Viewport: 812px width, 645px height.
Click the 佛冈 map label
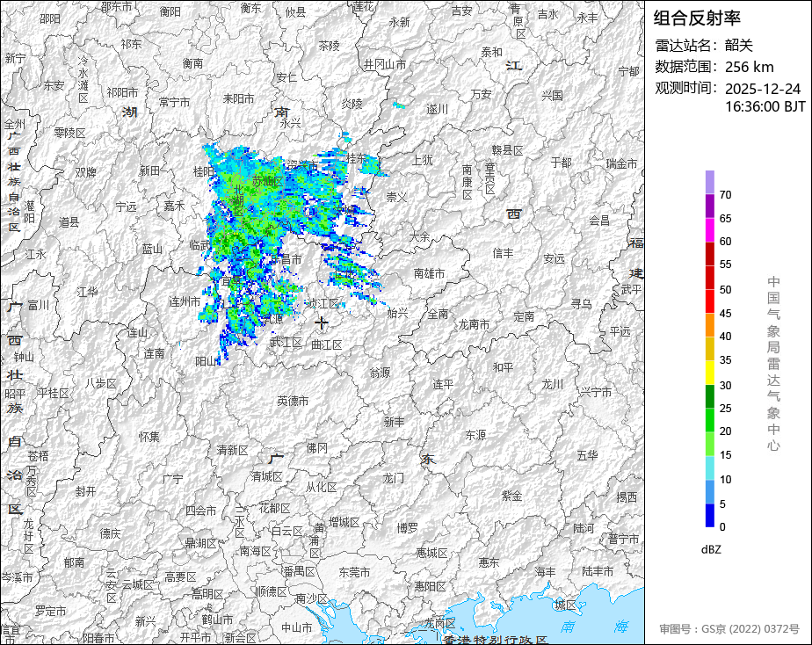[317, 449]
